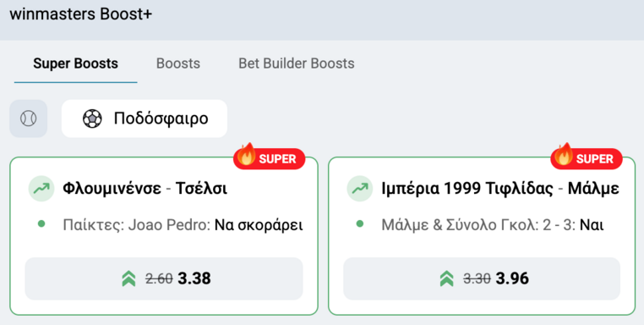The height and width of the screenshot is (325, 644).
Task: Click trend arrow icon on Ιμπέρια 1999 Τιφλίδας card
Action: [x=360, y=189]
